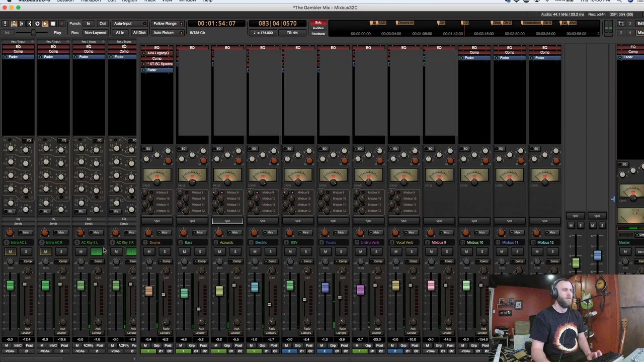Click the Mixbus 9 name button

pyautogui.click(x=439, y=243)
